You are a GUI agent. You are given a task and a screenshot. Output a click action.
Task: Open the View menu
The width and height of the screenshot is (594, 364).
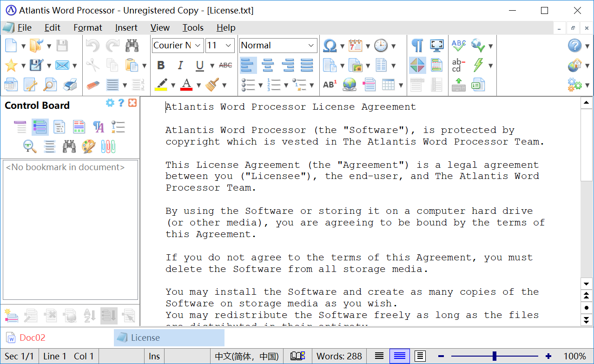(x=160, y=28)
